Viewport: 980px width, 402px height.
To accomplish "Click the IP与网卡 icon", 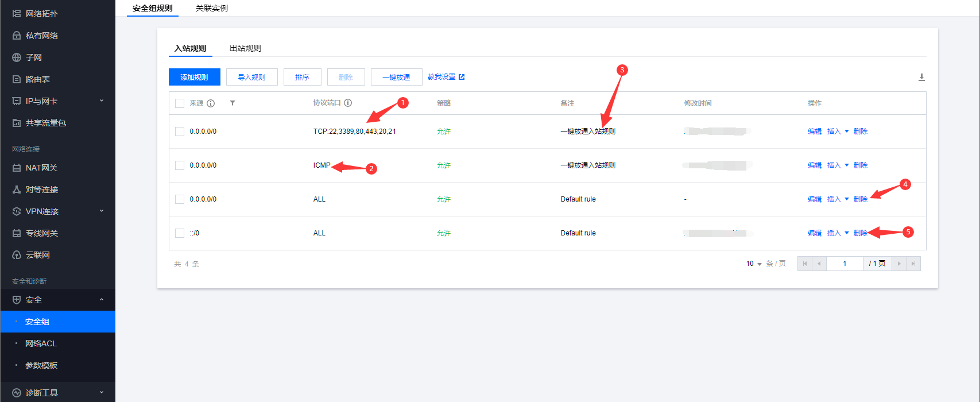I will 17,101.
